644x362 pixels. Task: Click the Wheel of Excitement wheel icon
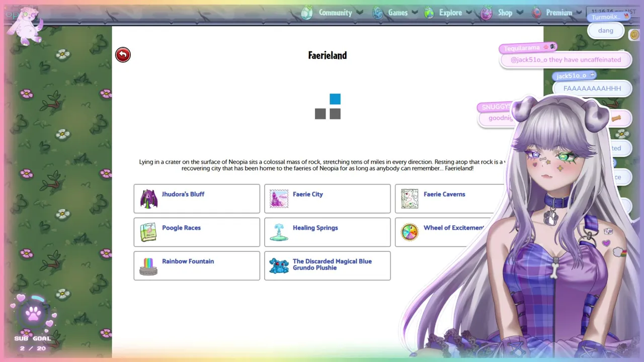(410, 232)
